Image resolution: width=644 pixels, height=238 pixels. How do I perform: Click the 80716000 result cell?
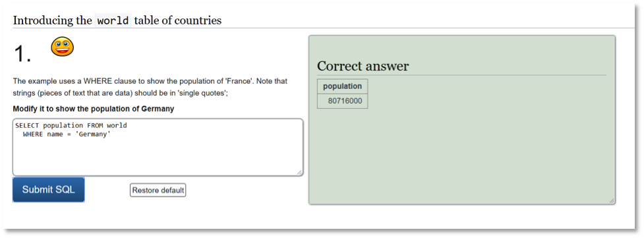click(343, 101)
